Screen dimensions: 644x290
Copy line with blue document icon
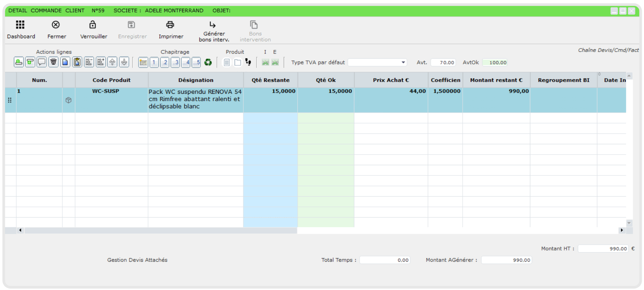(x=65, y=62)
